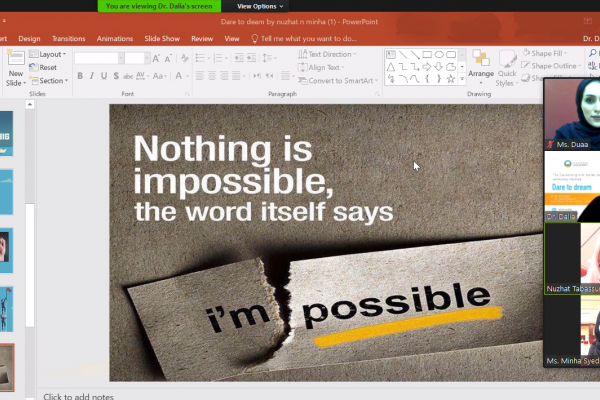Image resolution: width=600 pixels, height=400 pixels.
Task: Click the Arrange objects icon
Action: (x=480, y=66)
